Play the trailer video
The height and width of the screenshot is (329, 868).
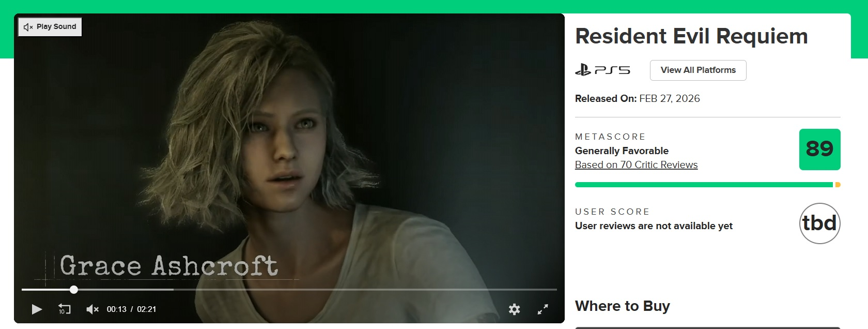click(x=37, y=309)
